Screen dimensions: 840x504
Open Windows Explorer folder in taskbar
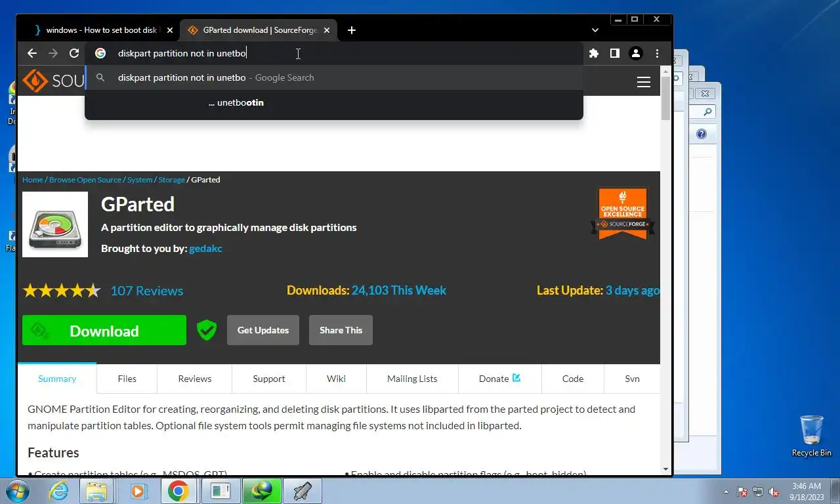pyautogui.click(x=97, y=491)
